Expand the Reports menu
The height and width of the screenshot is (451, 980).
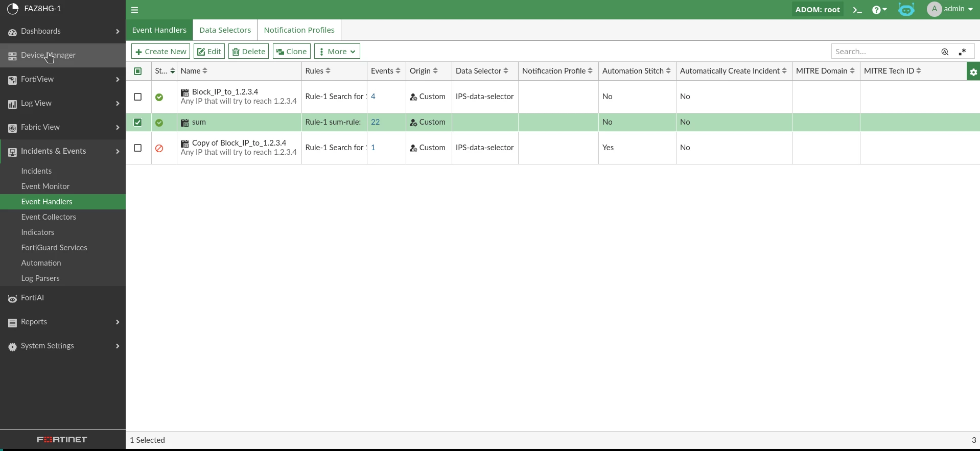tap(63, 322)
